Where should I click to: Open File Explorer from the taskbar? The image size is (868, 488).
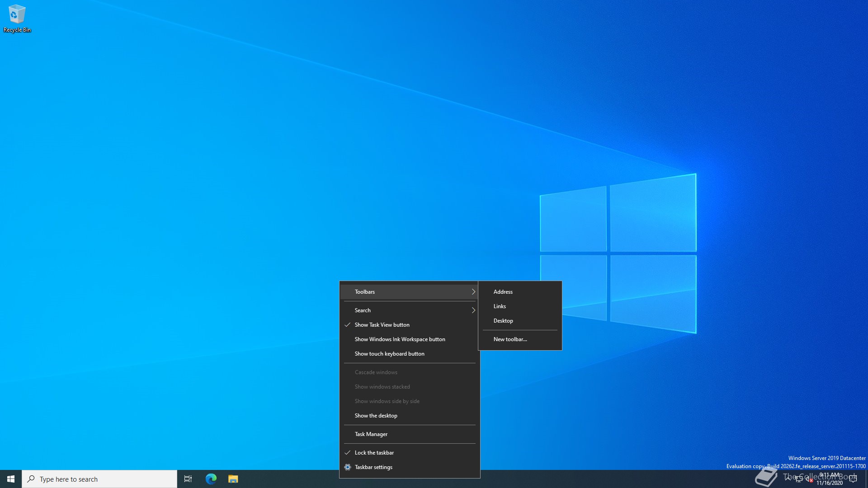[x=233, y=479]
